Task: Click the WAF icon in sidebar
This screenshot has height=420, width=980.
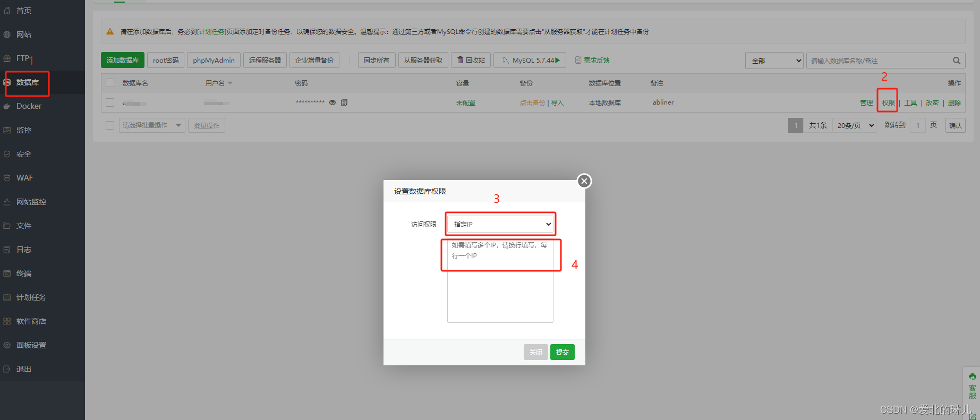Action: coord(7,178)
